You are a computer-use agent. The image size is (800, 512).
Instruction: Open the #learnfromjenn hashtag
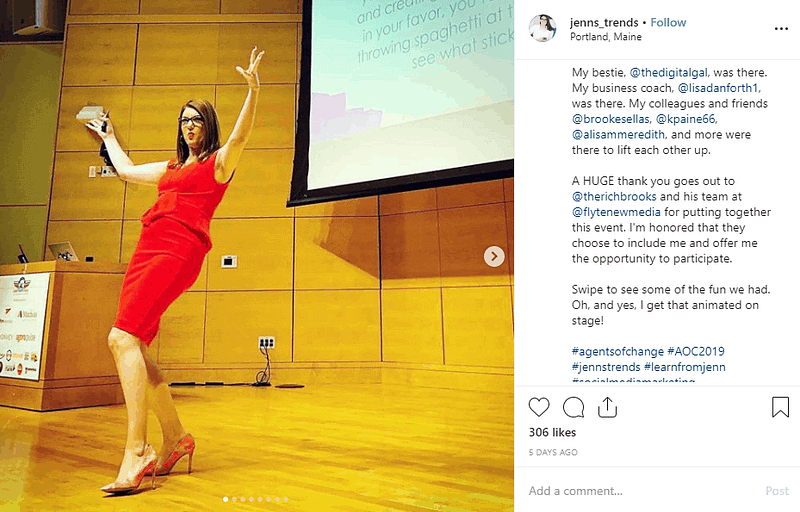click(685, 367)
